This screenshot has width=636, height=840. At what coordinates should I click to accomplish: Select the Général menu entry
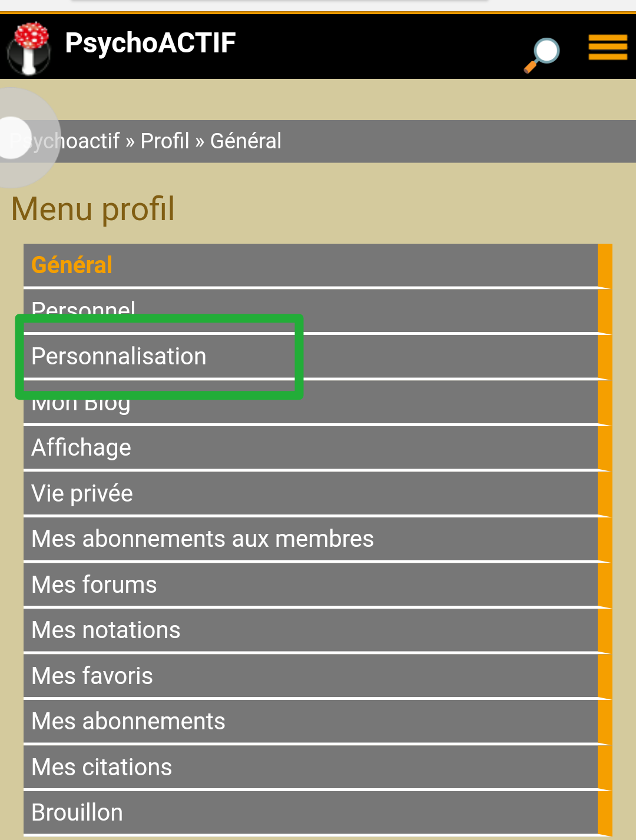click(x=72, y=265)
